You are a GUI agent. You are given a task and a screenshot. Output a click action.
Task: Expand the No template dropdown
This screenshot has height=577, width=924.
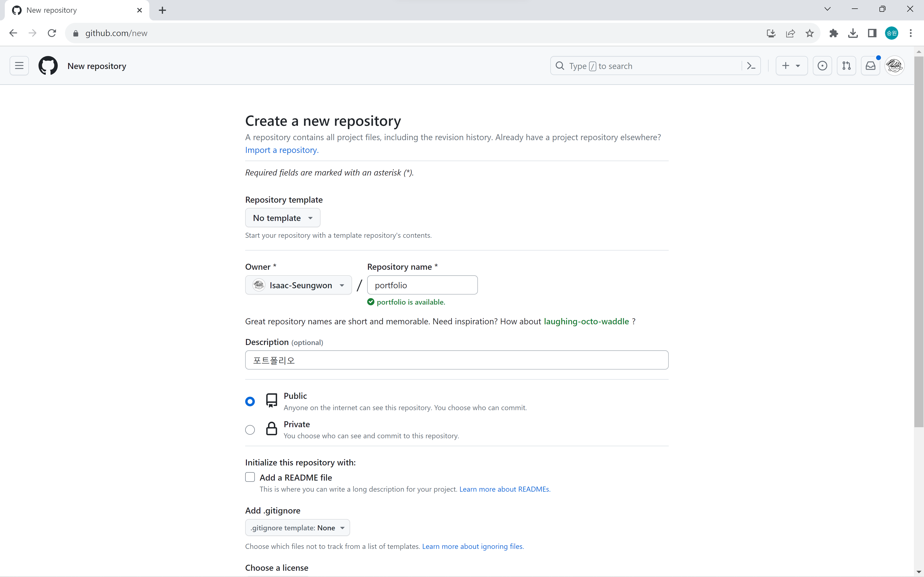(282, 218)
